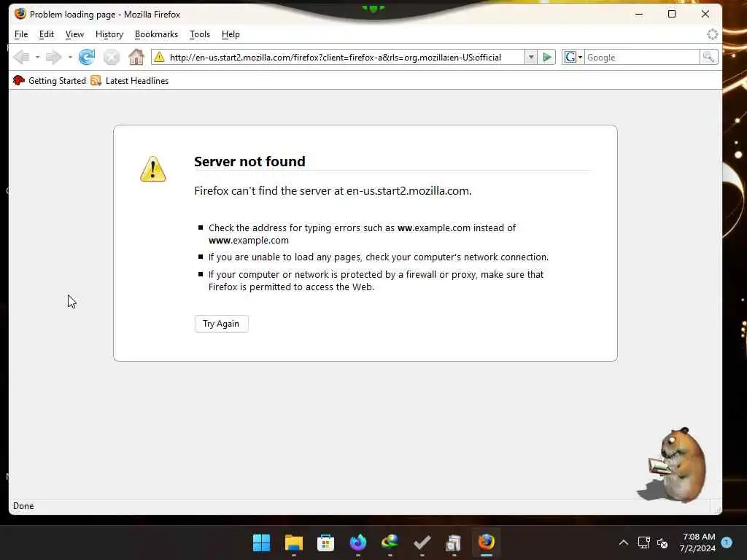The height and width of the screenshot is (560, 747).
Task: Click the warning icon in address bar
Action: click(x=159, y=57)
